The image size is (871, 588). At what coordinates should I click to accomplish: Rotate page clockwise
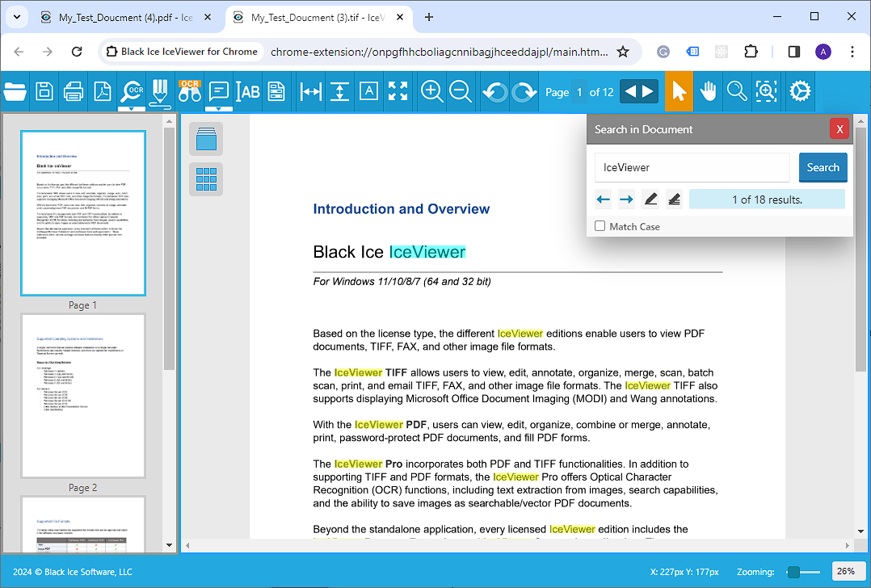coord(524,91)
